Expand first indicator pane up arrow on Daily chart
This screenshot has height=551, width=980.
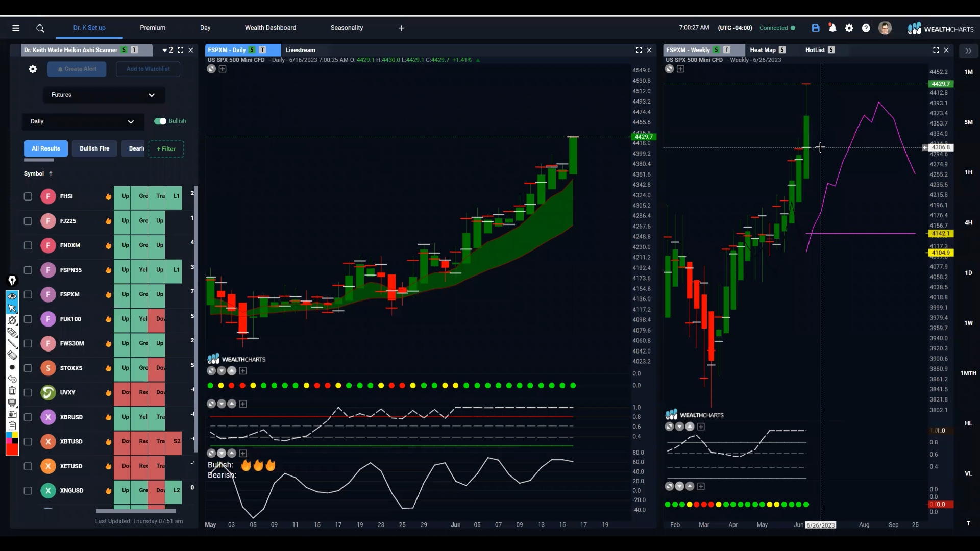(x=232, y=371)
